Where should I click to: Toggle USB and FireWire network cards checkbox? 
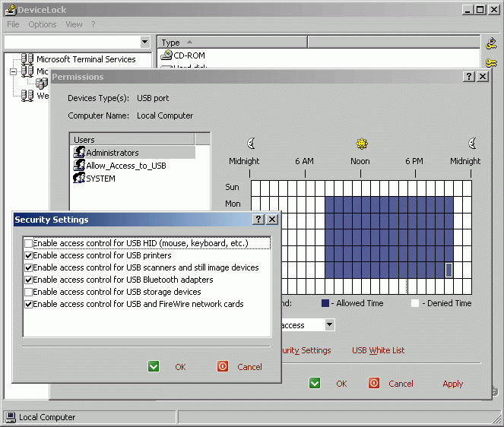click(x=29, y=304)
